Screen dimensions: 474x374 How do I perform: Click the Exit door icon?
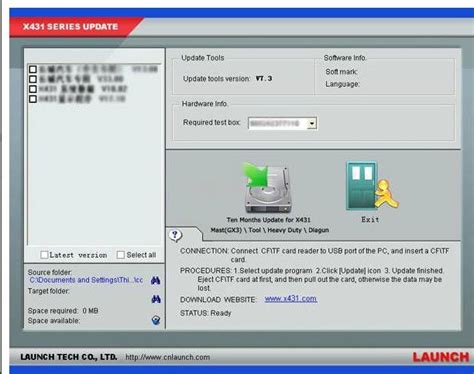pyautogui.click(x=372, y=186)
